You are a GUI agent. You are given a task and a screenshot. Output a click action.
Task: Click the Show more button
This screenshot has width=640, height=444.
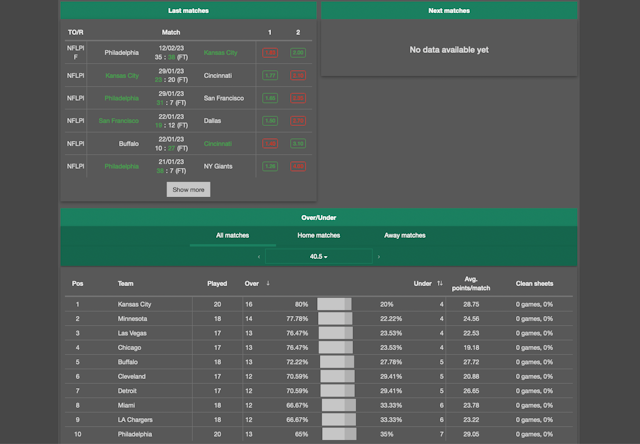click(188, 189)
